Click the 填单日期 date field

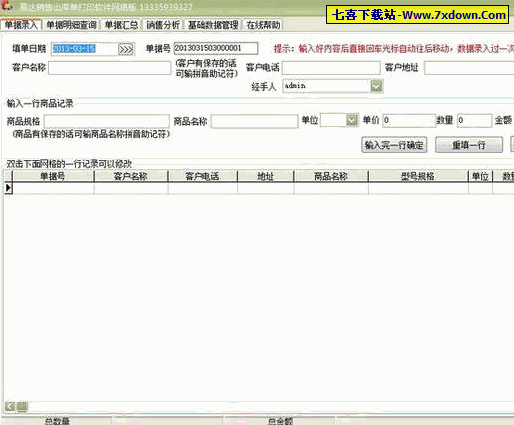click(x=84, y=49)
